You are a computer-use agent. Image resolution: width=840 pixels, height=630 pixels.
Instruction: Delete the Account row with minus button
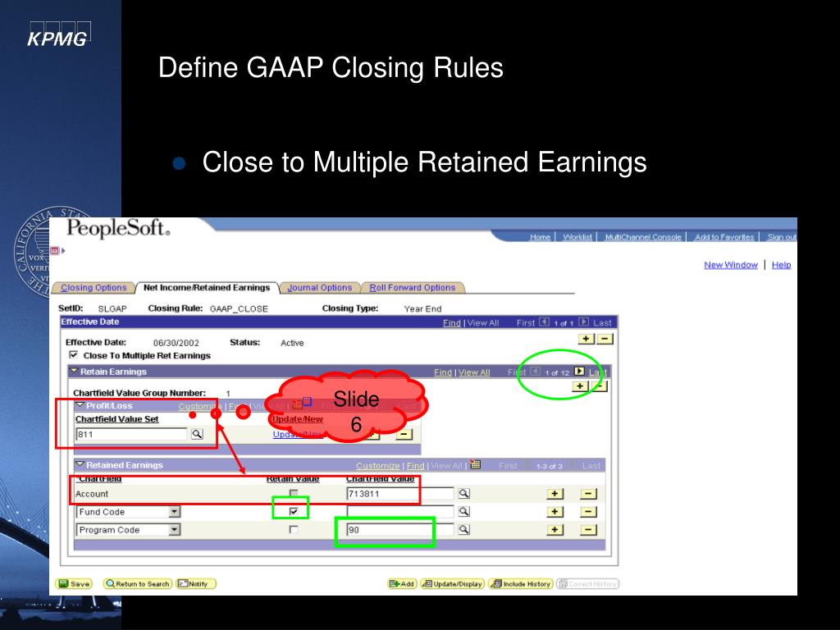pos(588,494)
